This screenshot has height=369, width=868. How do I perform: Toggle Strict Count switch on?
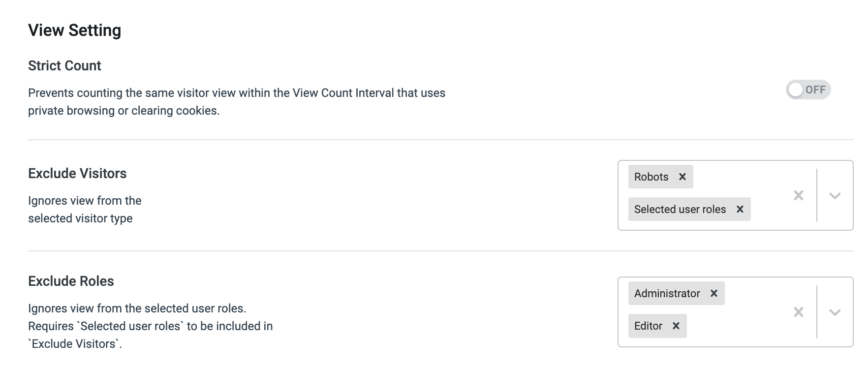[808, 90]
